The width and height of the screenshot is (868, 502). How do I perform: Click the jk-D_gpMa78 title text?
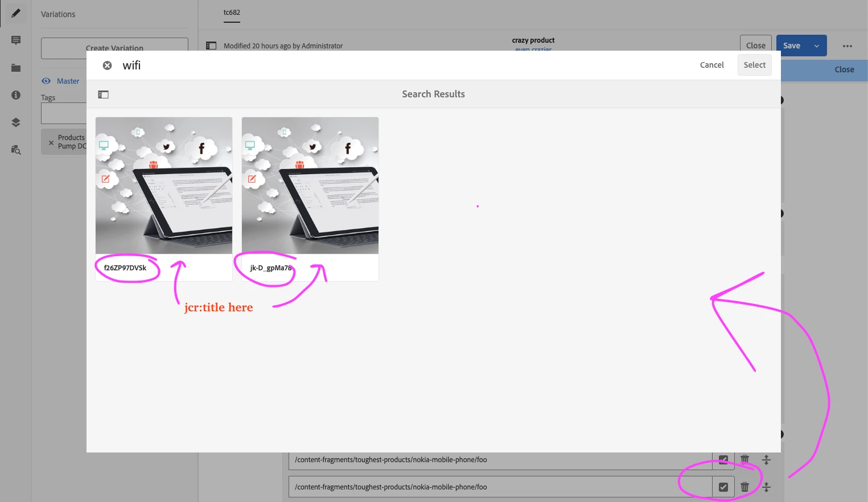pos(271,268)
